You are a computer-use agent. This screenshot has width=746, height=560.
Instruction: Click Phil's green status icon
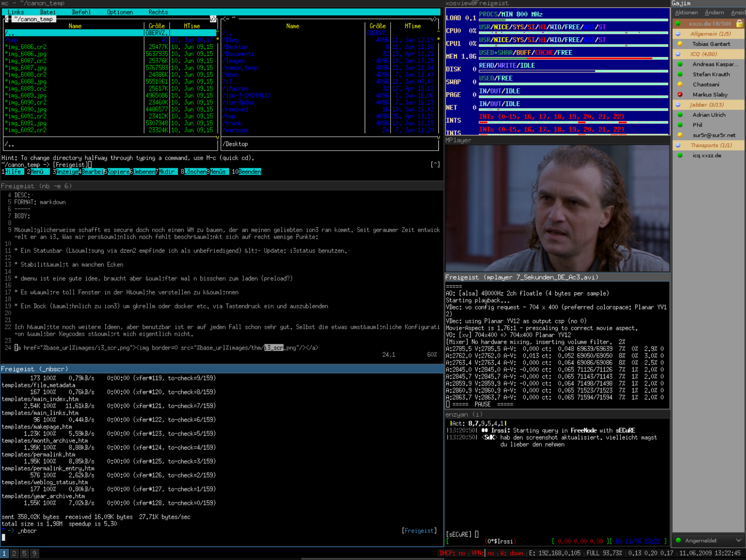coord(680,125)
